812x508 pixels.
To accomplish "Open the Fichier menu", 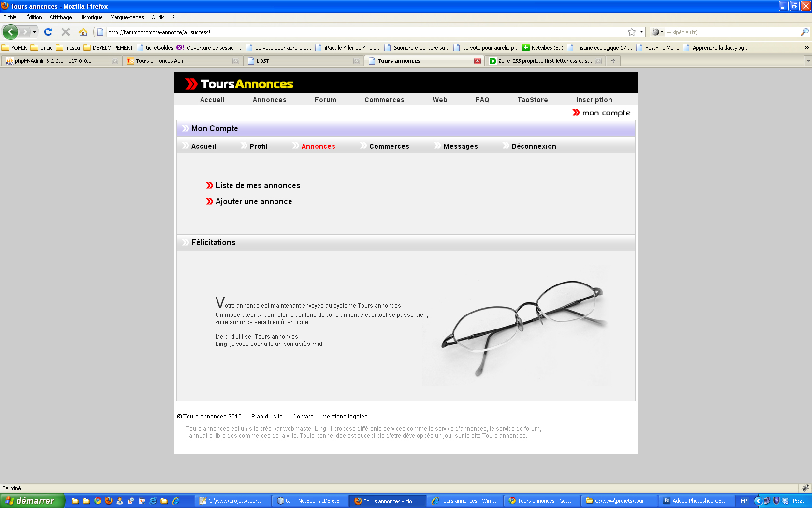I will click(11, 17).
